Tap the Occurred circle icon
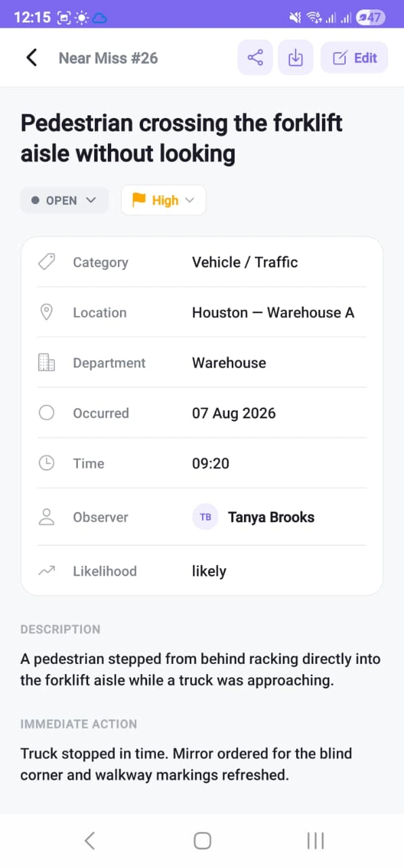This screenshot has height=868, width=404. [x=47, y=413]
